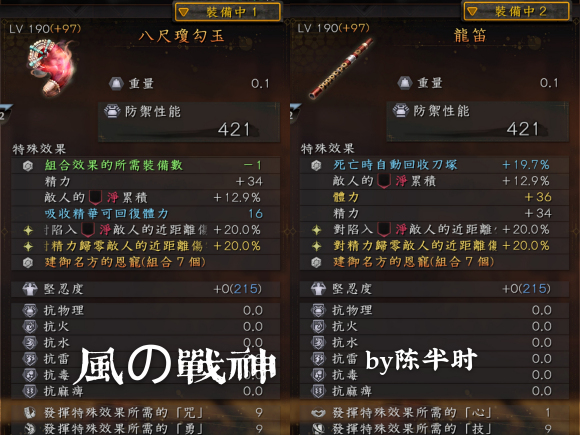Click the left panel 防禦性能 421 bar
580x435 pixels.
pos(189,122)
